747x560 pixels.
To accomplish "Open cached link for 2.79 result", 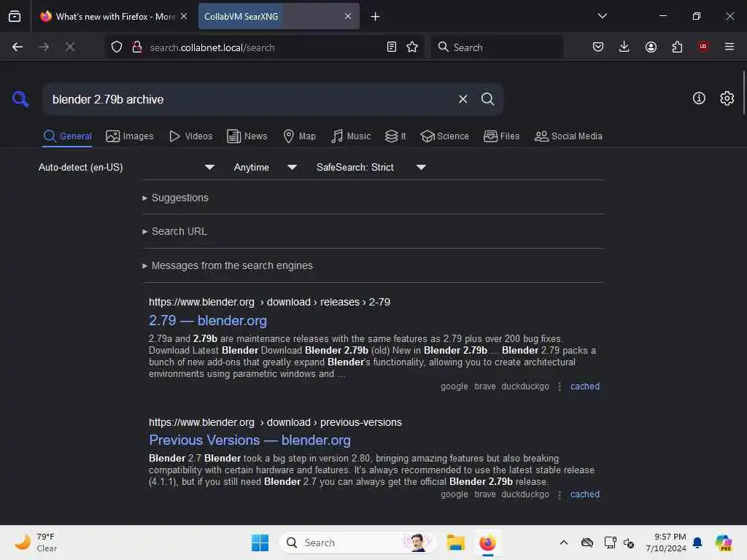I will [x=585, y=386].
